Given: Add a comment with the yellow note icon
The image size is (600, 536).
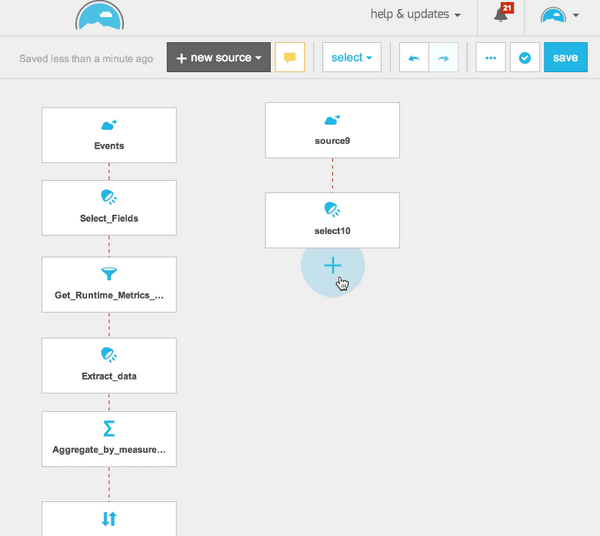Looking at the screenshot, I should 290,57.
